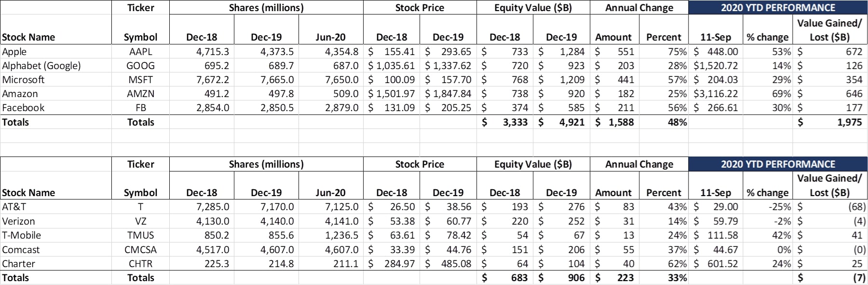Click Apple's annual change percent 75%
Image resolution: width=868 pixels, height=285 pixels.
(677, 52)
